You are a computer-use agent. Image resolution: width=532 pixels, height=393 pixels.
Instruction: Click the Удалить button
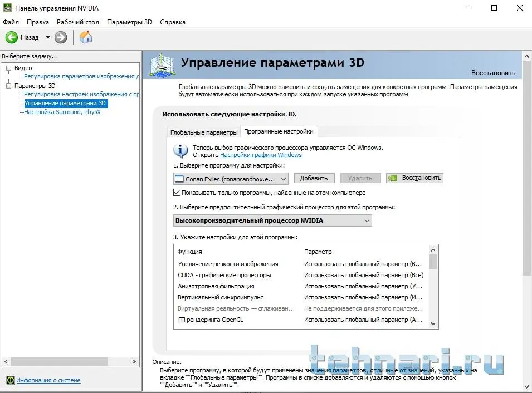tap(360, 178)
